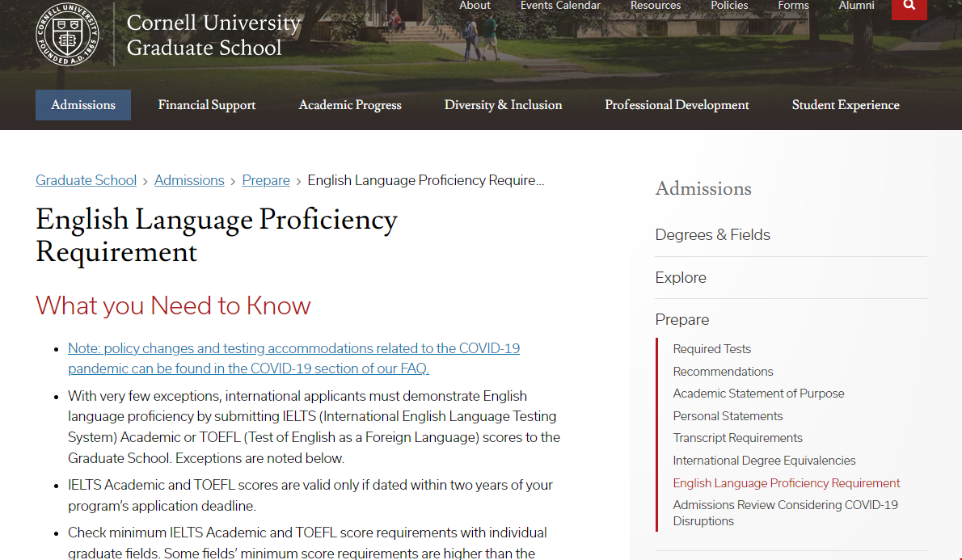Screen dimensions: 962x560
Task: Open the COVID-19 policy changes note link
Action: tap(294, 358)
